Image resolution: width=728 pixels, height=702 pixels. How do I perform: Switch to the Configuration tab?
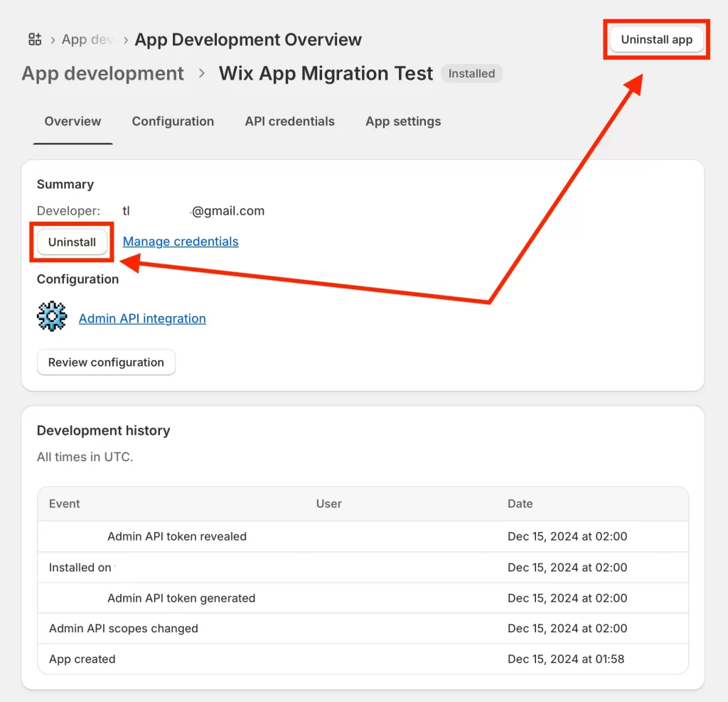point(172,121)
